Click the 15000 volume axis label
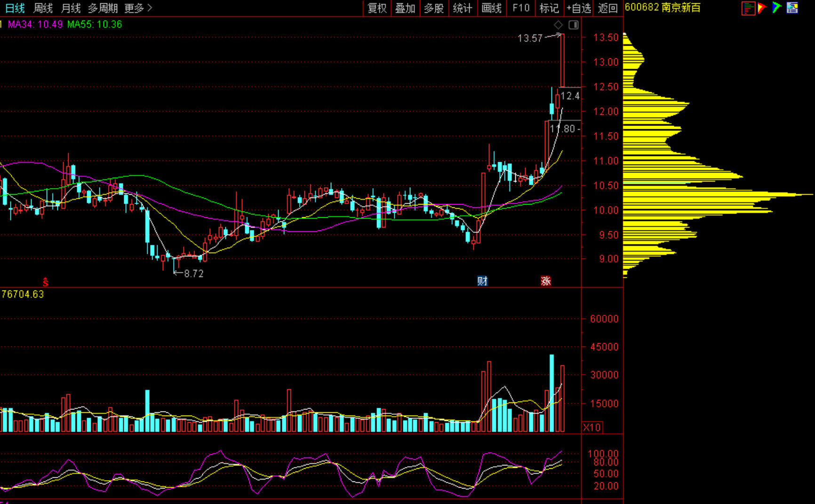 604,403
